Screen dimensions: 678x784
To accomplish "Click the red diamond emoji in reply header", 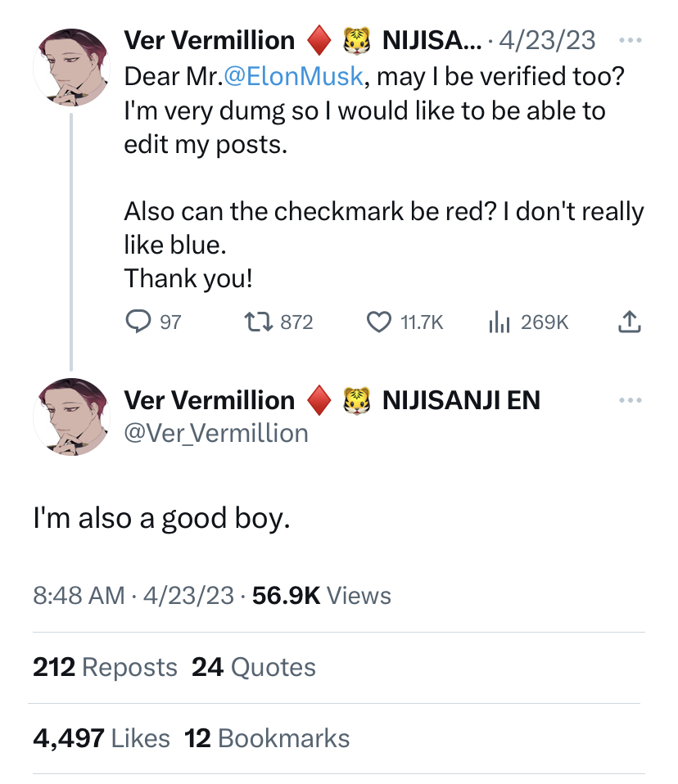I will (319, 400).
